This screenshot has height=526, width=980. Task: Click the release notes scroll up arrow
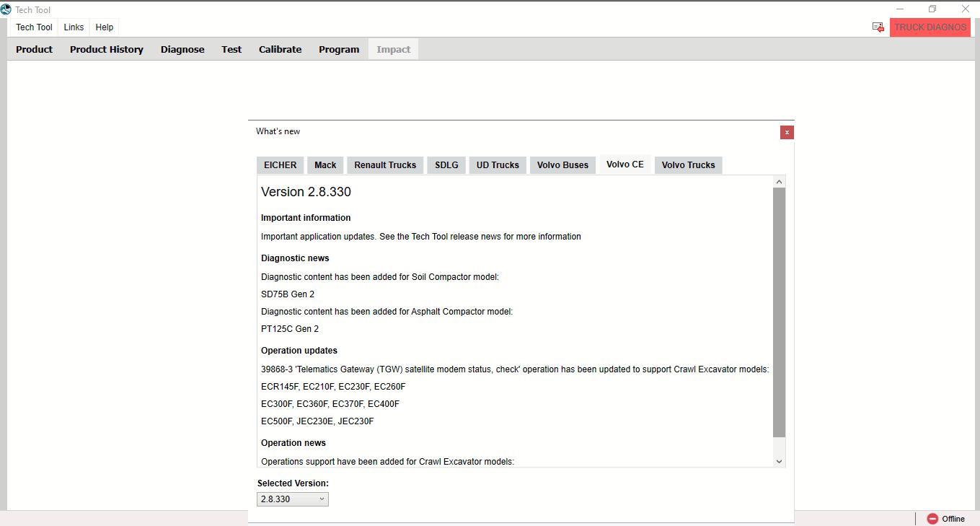tap(779, 182)
